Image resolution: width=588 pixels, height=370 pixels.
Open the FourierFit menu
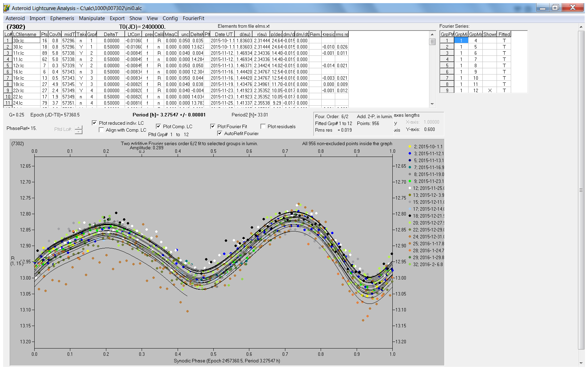click(194, 18)
